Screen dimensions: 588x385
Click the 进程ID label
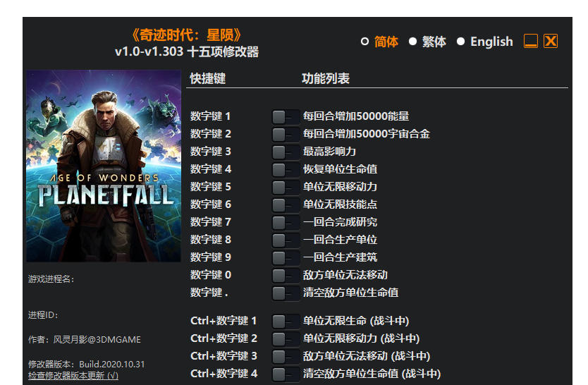click(x=43, y=315)
